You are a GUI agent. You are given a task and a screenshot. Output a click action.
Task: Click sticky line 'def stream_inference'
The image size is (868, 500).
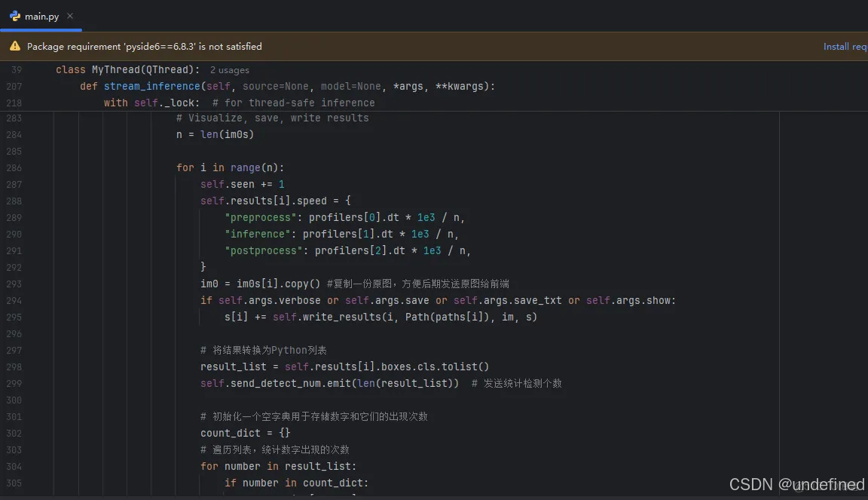click(x=287, y=86)
